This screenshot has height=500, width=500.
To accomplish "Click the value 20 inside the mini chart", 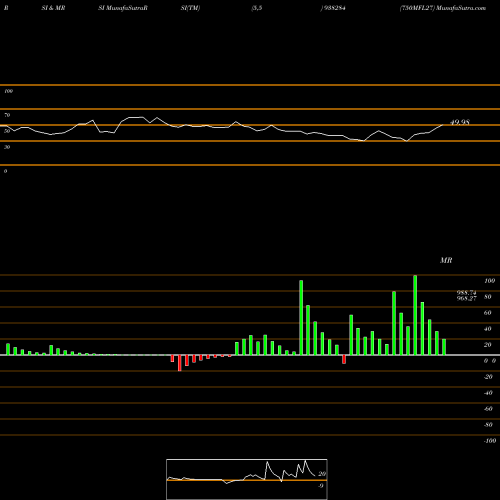I will coord(322,474).
